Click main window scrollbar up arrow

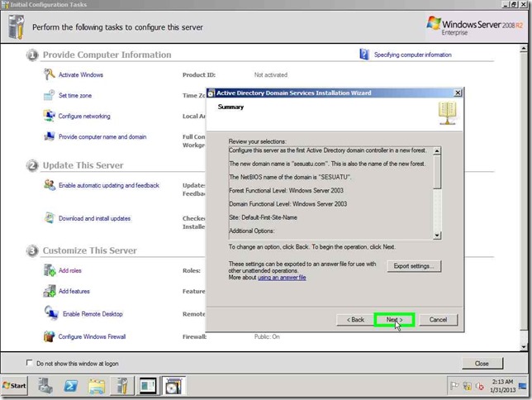[524, 49]
